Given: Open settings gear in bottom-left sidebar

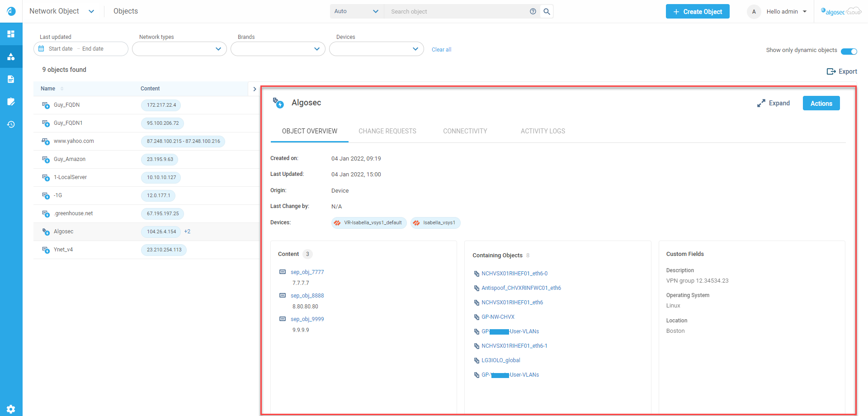Looking at the screenshot, I should click(11, 409).
